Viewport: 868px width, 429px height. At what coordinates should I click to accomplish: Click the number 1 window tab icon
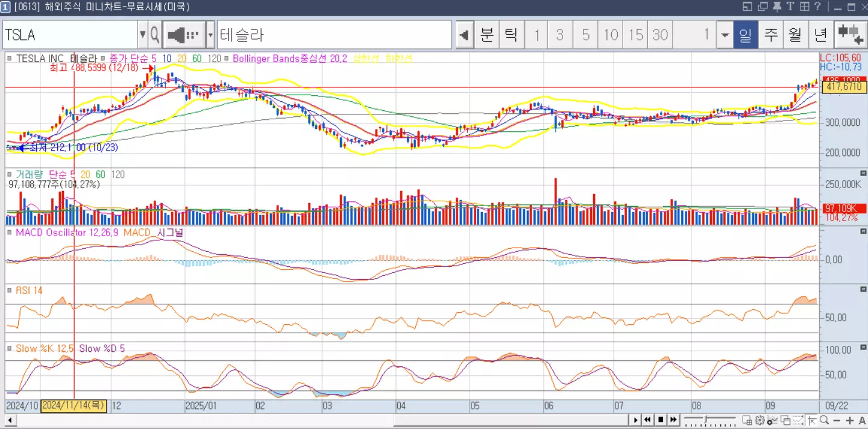[5, 7]
